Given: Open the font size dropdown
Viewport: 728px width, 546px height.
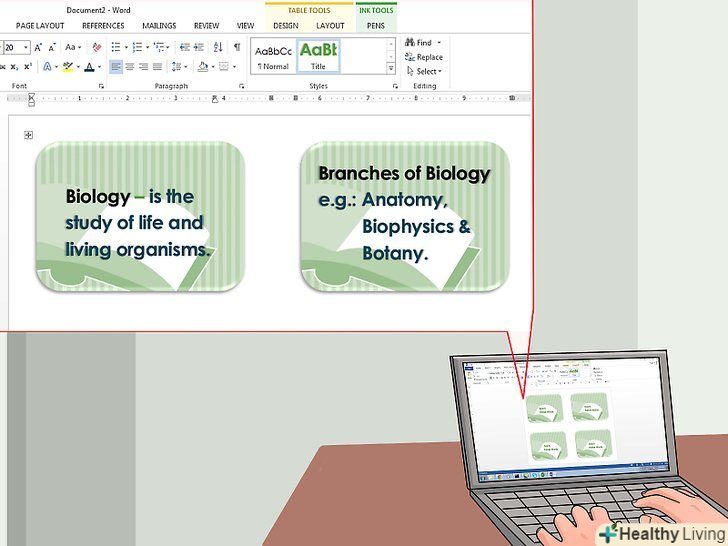Looking at the screenshot, I should point(26,47).
